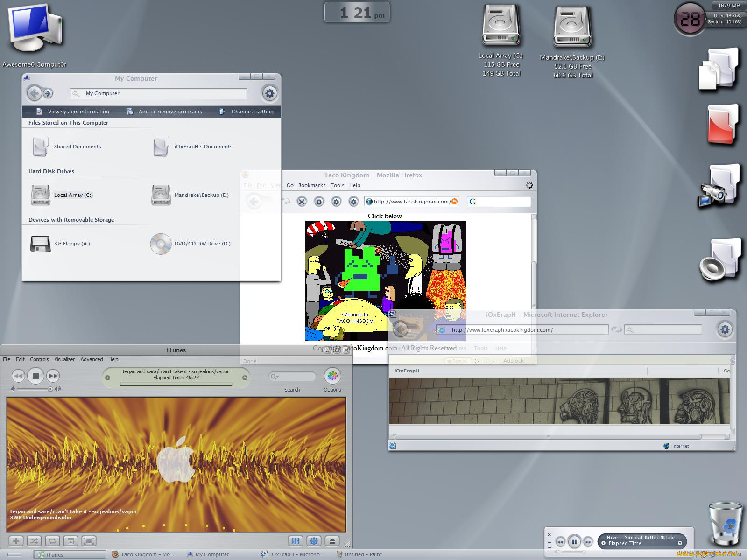Open Add or remove programs
Image resolution: width=747 pixels, height=560 pixels.
click(x=170, y=112)
